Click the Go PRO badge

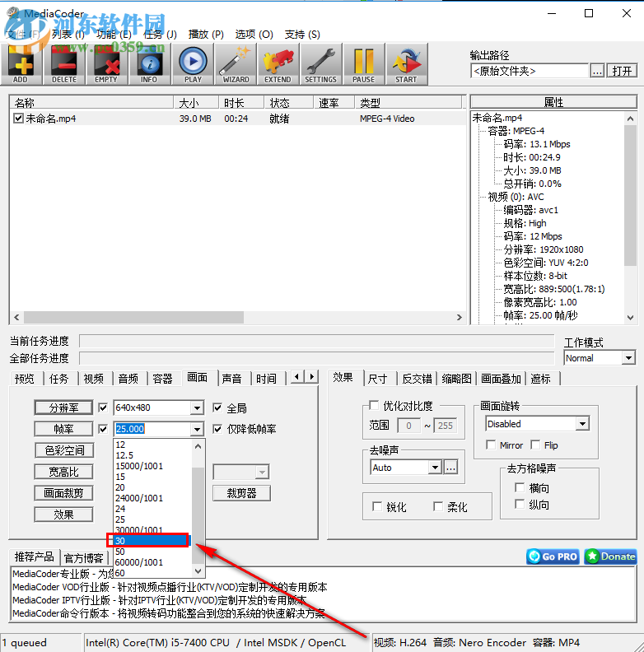click(553, 557)
